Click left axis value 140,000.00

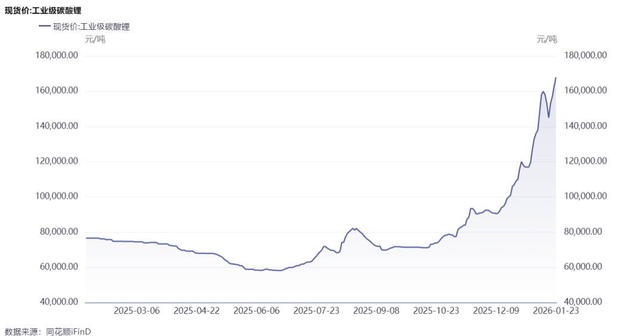click(57, 126)
